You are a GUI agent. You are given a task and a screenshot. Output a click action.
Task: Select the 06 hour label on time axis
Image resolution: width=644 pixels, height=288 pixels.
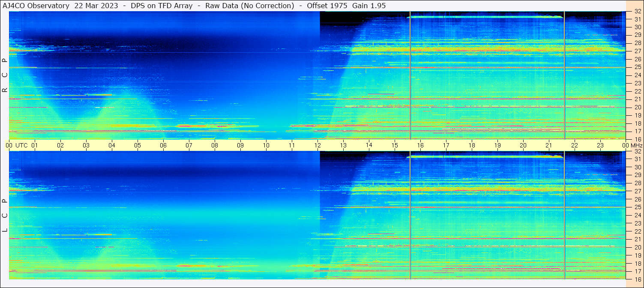(x=163, y=145)
